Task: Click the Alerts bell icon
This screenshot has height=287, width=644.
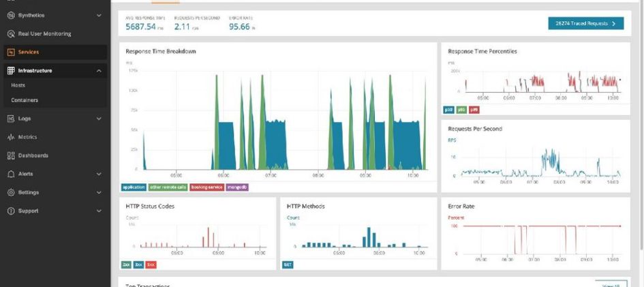Action: pos(11,174)
